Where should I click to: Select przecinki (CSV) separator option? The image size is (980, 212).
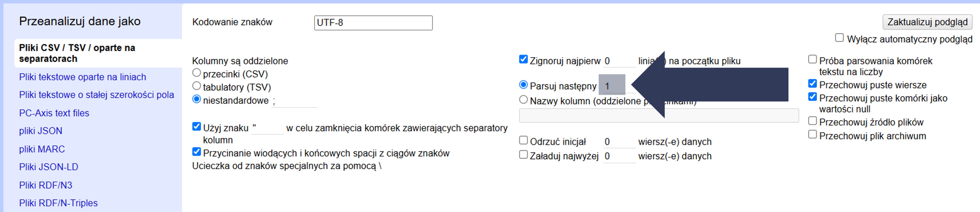(x=197, y=73)
